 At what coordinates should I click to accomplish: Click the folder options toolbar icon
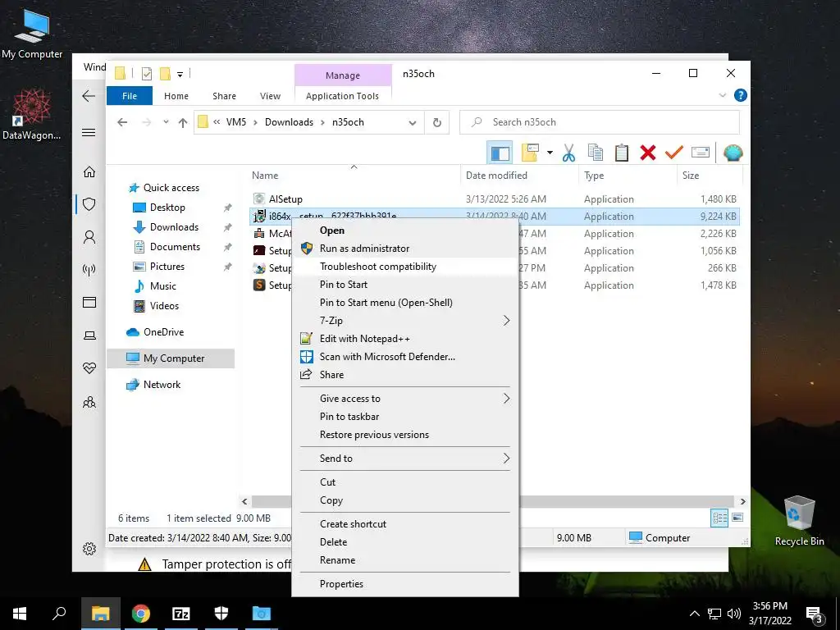click(x=530, y=153)
